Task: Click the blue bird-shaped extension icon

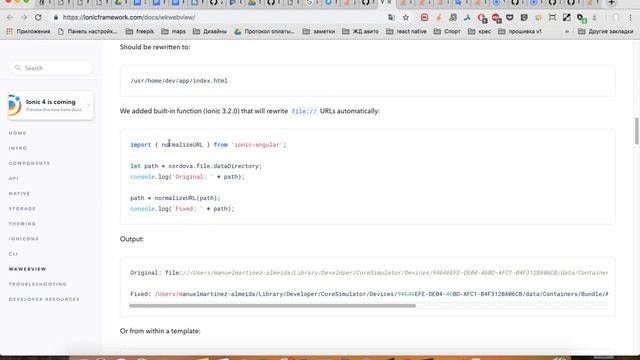Action: tap(467, 18)
